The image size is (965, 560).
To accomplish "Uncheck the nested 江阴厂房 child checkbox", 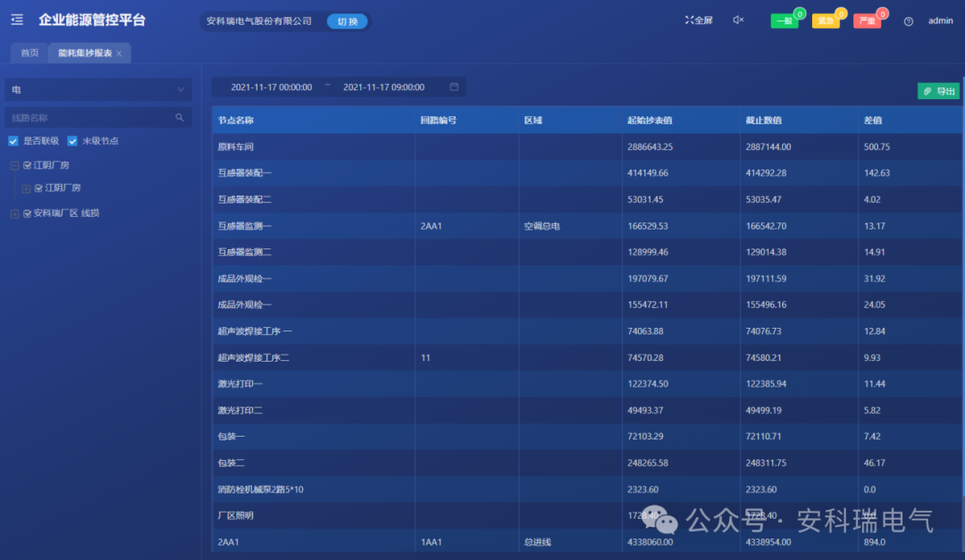I will pyautogui.click(x=38, y=188).
